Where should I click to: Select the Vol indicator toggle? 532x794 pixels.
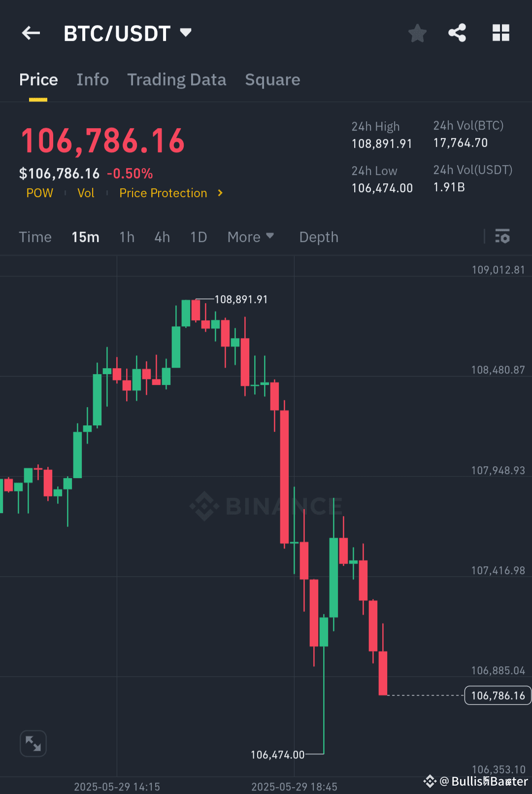86,193
